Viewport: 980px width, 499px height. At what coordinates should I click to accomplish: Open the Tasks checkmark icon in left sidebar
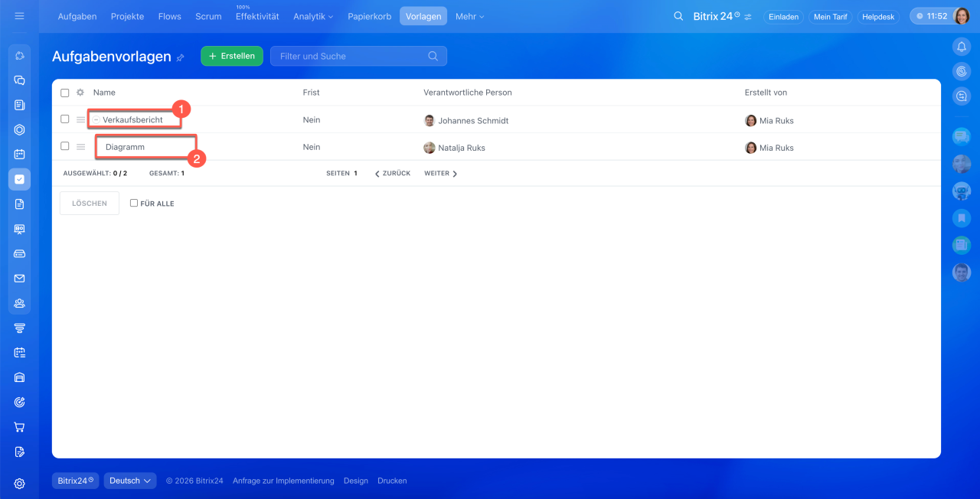tap(20, 179)
